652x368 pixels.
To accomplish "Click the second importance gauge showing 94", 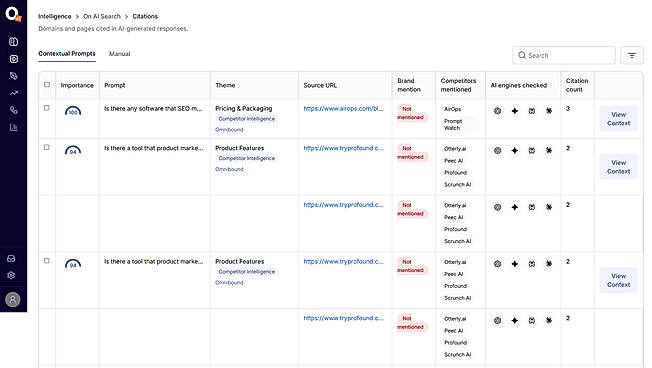I will click(73, 264).
